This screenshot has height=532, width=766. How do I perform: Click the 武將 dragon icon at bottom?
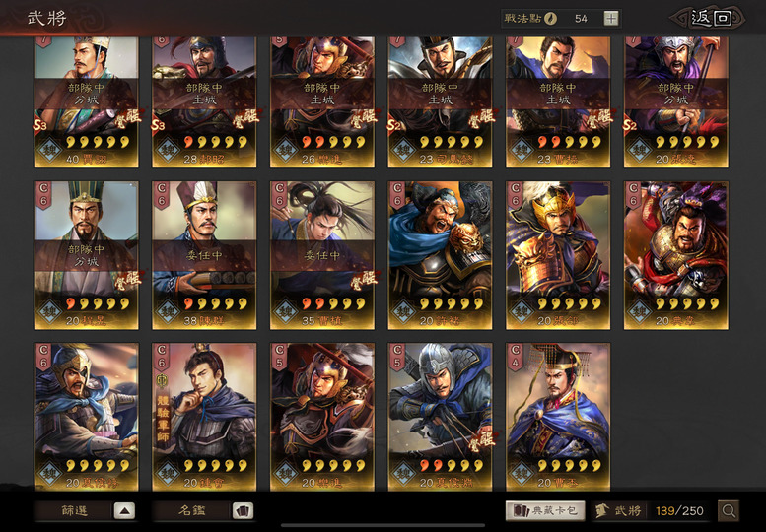coord(602,511)
